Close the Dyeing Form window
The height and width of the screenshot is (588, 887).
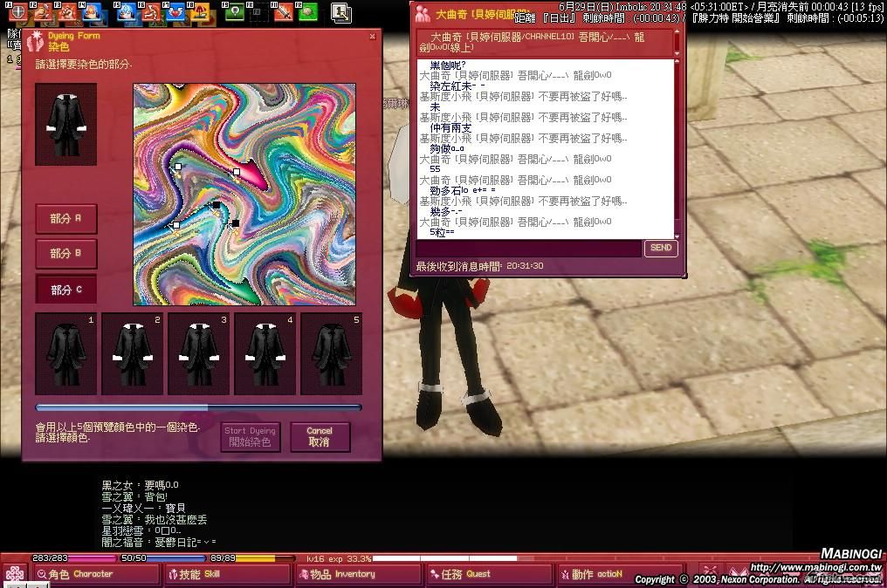tap(372, 37)
